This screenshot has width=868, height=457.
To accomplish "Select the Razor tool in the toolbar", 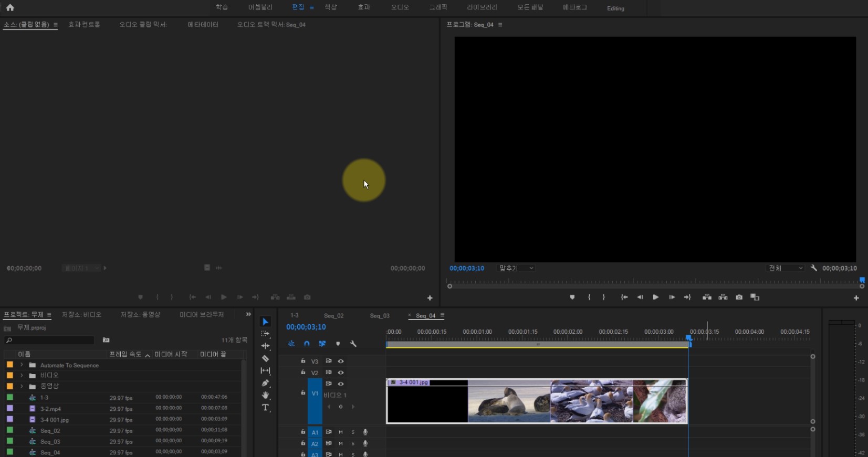I will click(265, 359).
